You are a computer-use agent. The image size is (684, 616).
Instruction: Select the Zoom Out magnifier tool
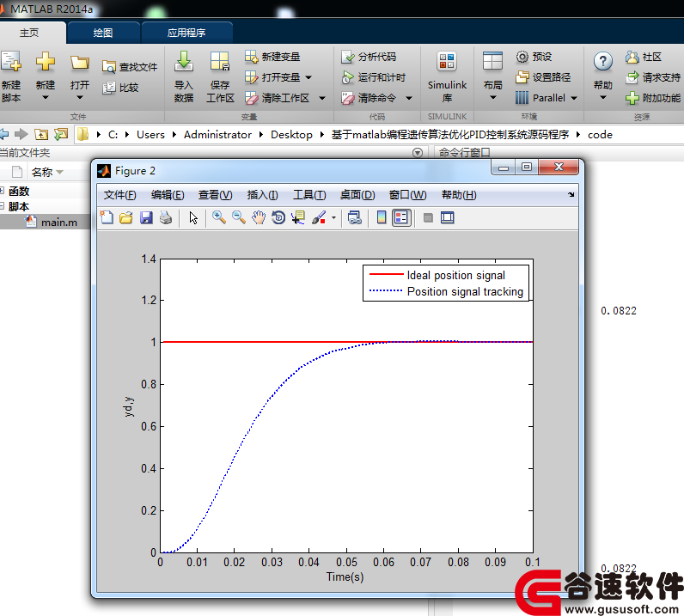239,217
